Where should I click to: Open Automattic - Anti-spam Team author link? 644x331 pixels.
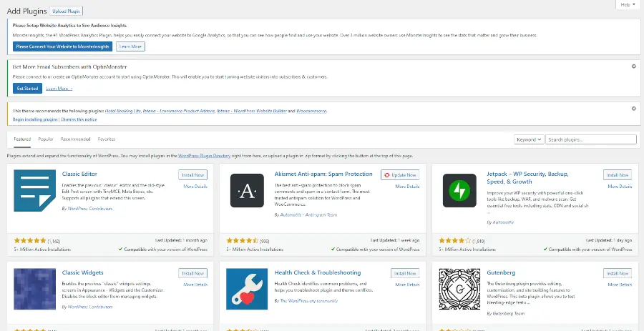308,214
